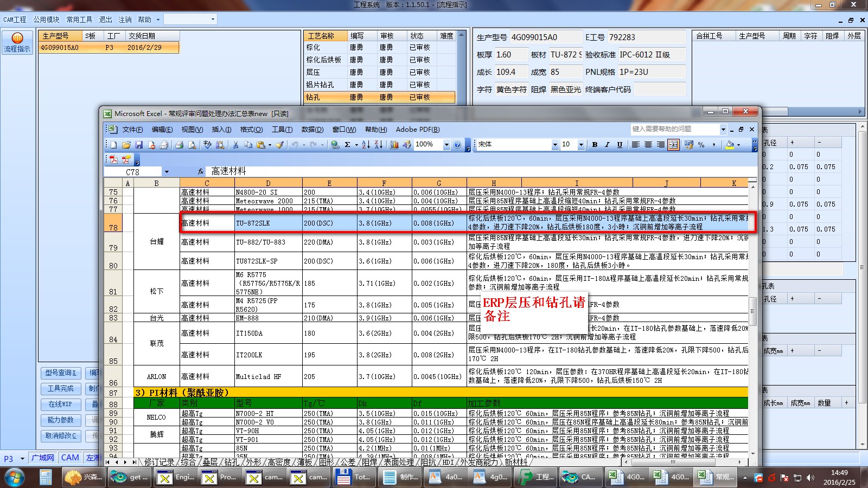Switch to the 修订记录 sheet tab
Image resolution: width=868 pixels, height=488 pixels.
click(x=159, y=463)
